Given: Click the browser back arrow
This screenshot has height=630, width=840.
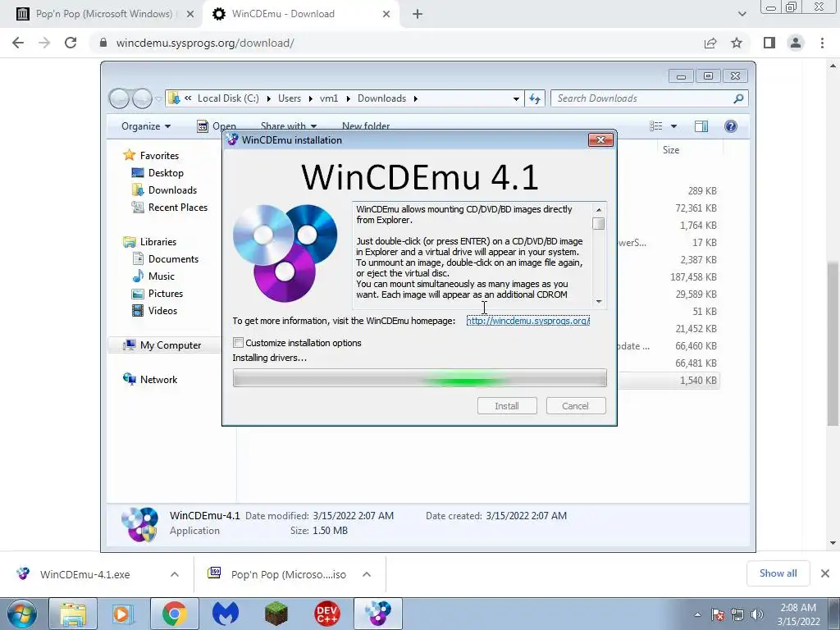Looking at the screenshot, I should 18,43.
